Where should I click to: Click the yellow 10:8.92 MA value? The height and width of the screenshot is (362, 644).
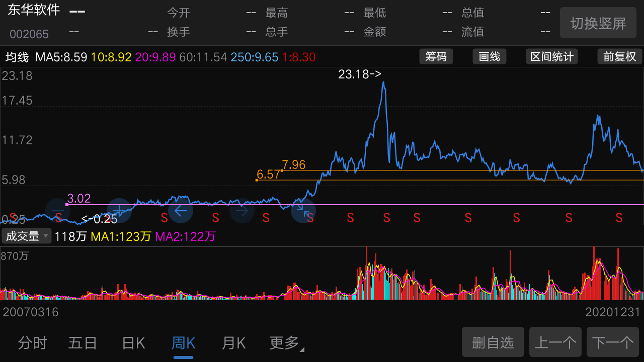tap(111, 57)
